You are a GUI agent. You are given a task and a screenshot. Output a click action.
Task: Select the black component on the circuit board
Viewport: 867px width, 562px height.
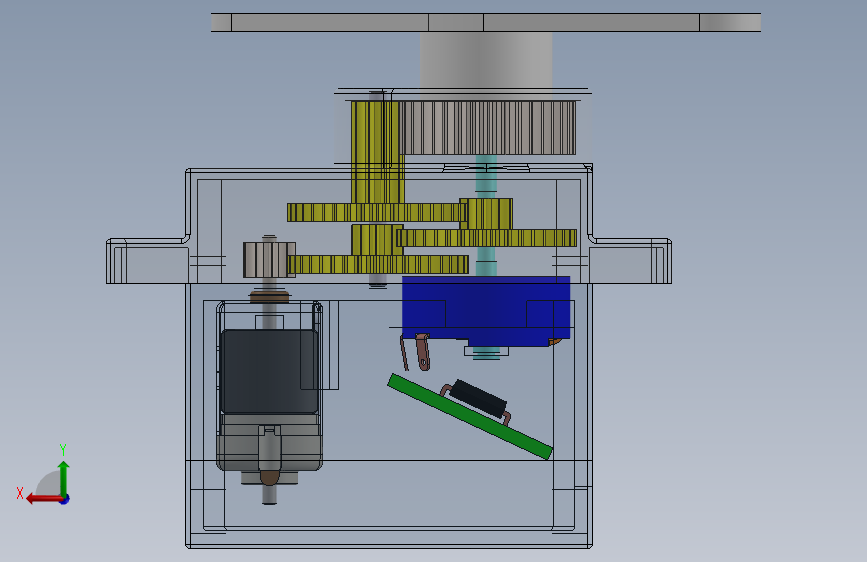pos(479,398)
